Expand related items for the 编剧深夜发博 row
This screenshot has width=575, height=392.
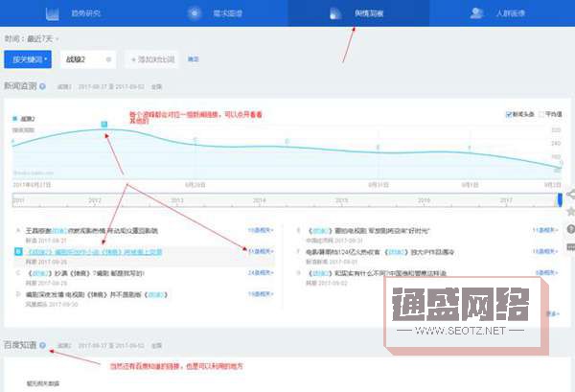coord(261,293)
